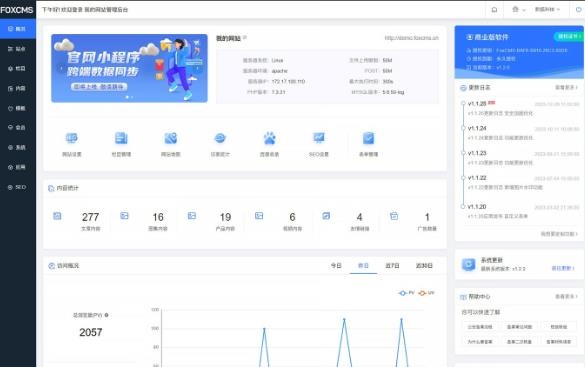Click the last help topic in second row
585x367 pixels.
559,342
